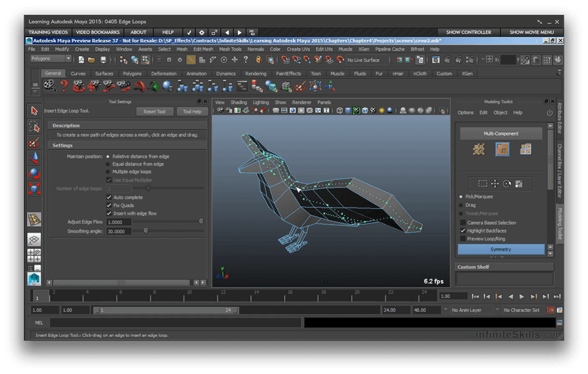Select the Drag selection mode

pos(462,205)
